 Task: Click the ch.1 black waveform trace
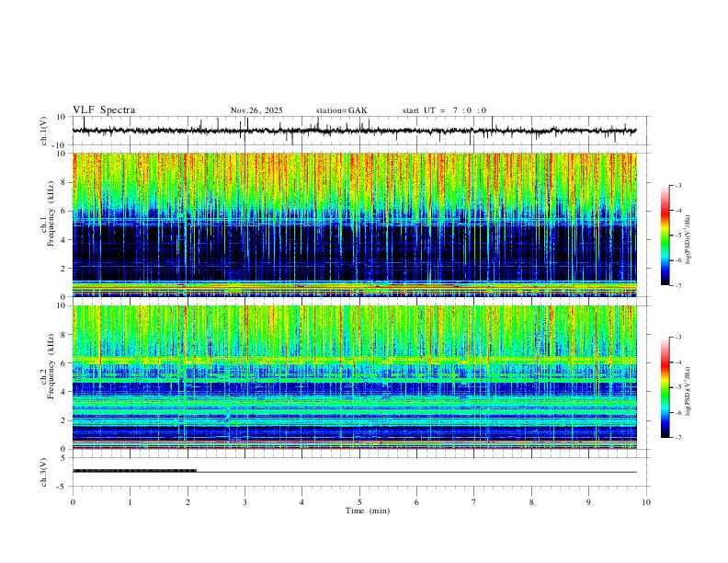coord(354,131)
